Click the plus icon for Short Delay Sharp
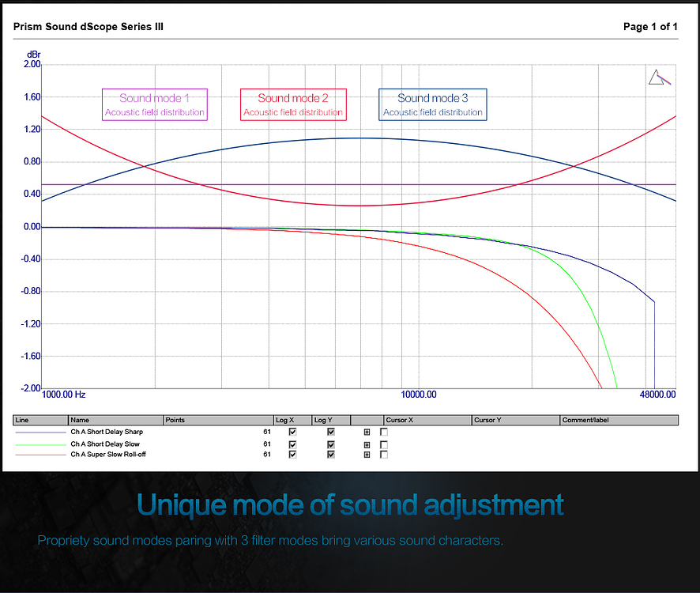The width and height of the screenshot is (700, 593). pos(367,432)
